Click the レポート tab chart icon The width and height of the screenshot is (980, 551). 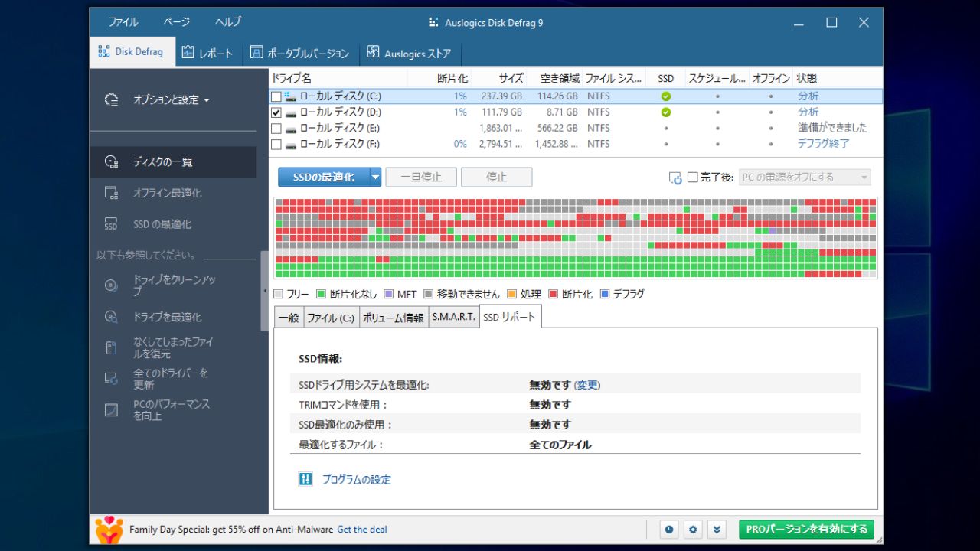(x=188, y=53)
